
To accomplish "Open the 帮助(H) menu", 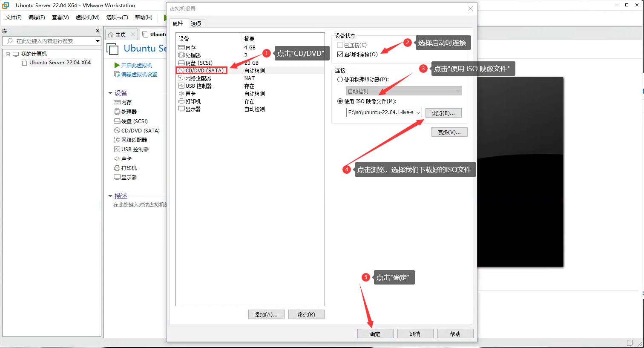I will (x=144, y=17).
